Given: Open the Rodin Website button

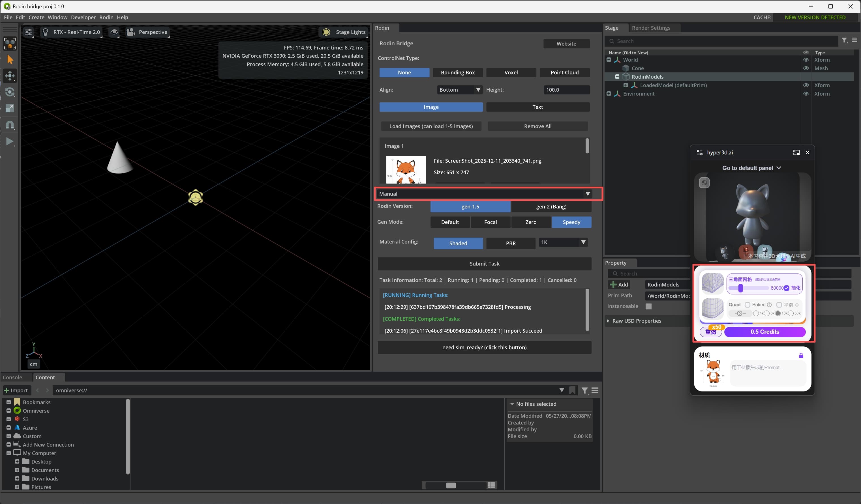Looking at the screenshot, I should point(566,44).
